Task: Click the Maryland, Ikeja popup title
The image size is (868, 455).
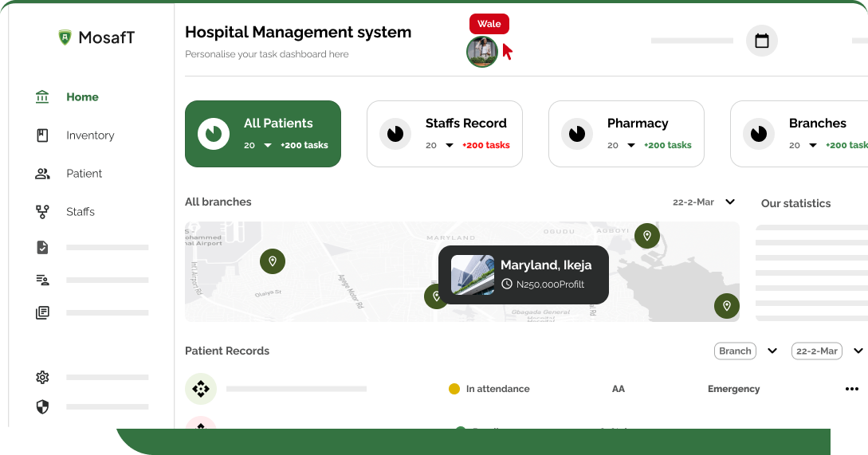Action: tap(546, 265)
